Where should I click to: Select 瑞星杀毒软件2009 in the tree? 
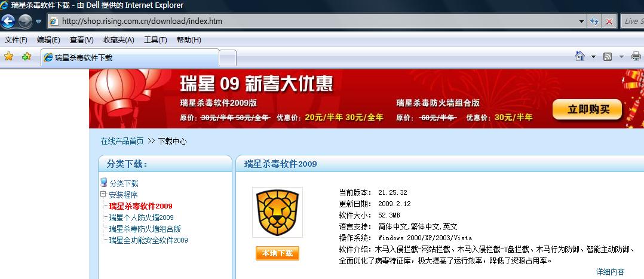pos(140,206)
